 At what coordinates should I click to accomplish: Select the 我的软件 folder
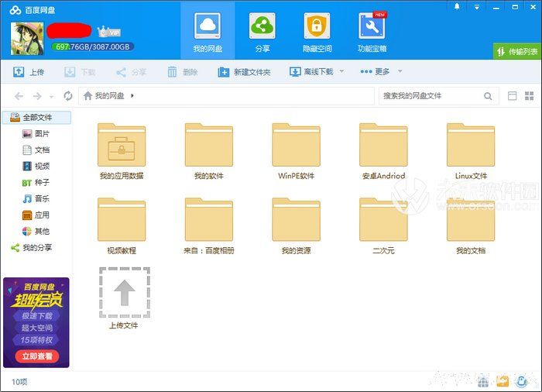point(209,151)
